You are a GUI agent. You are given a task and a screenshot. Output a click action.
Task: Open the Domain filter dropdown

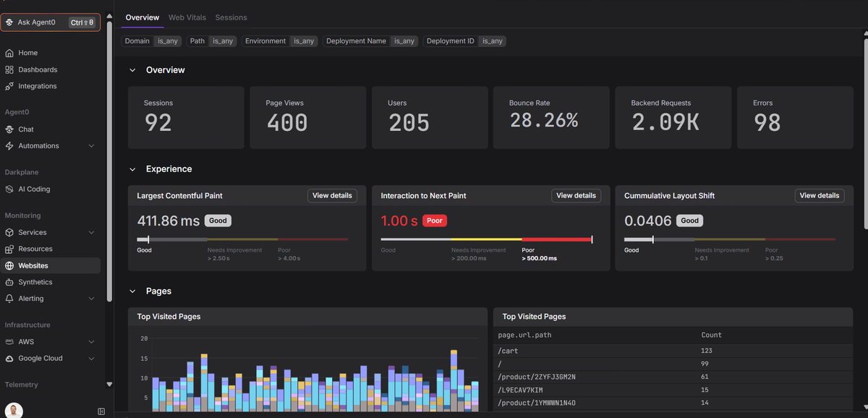[151, 41]
